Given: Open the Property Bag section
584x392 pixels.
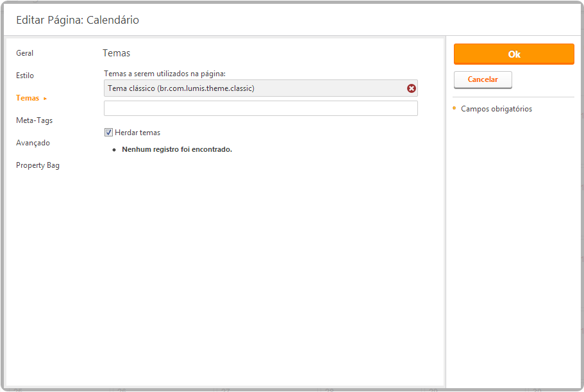Looking at the screenshot, I should click(38, 165).
